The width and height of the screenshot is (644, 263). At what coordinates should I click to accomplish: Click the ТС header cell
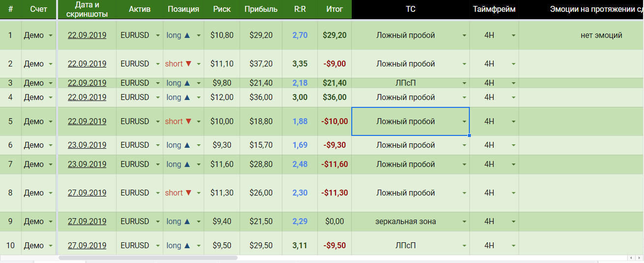click(410, 9)
